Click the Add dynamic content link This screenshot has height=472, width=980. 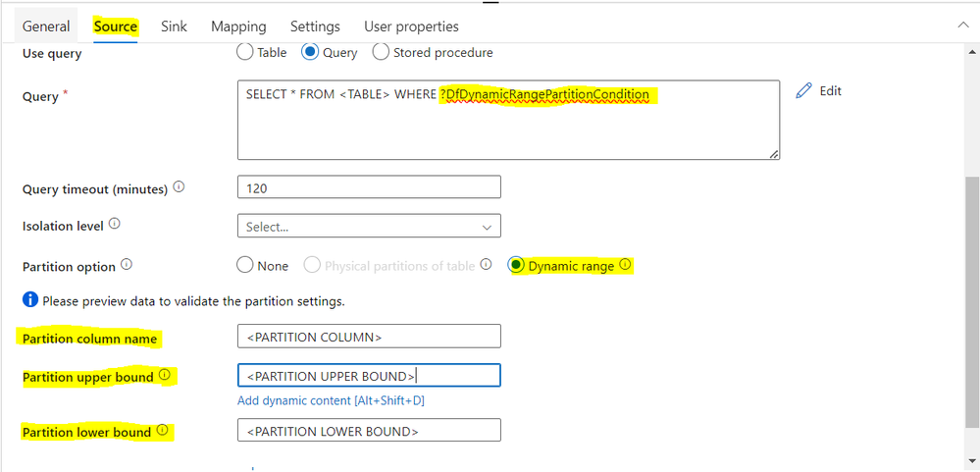click(x=331, y=400)
